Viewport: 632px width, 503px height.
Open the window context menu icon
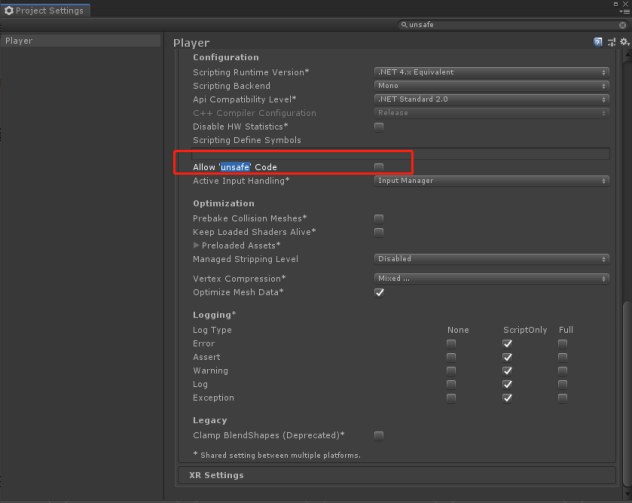pos(624,12)
